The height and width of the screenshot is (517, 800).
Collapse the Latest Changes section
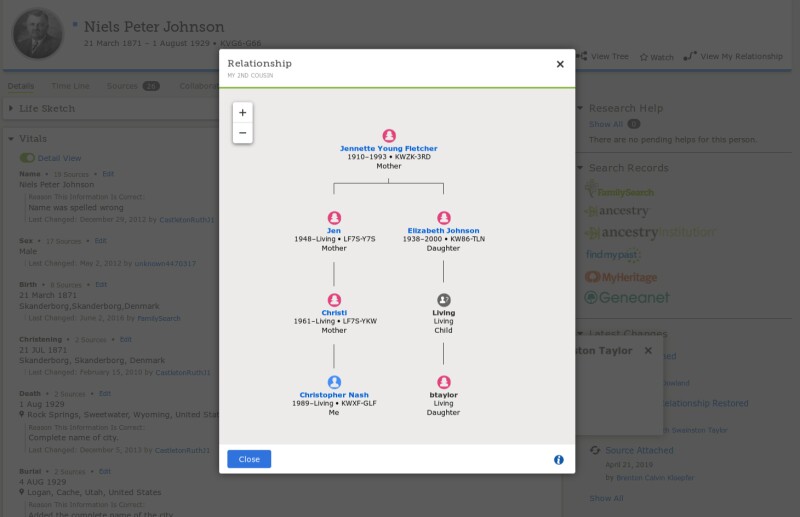(580, 333)
